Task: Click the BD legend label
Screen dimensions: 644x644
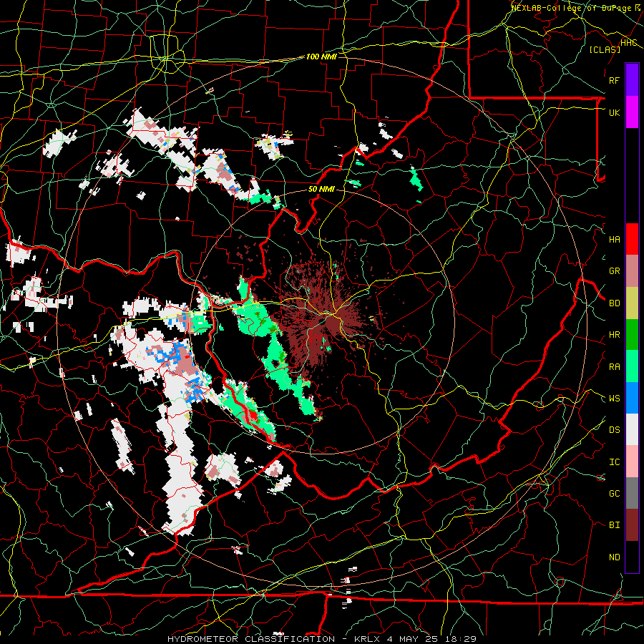Action: coord(615,303)
